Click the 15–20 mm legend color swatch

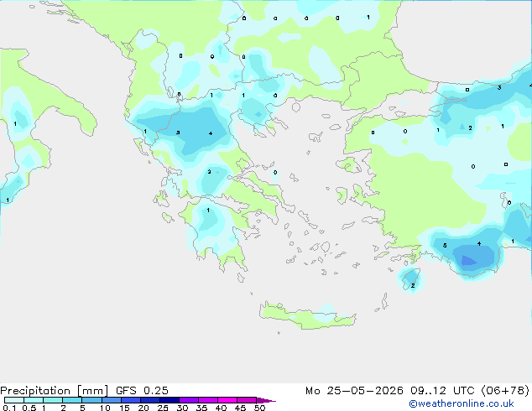coord(131,400)
